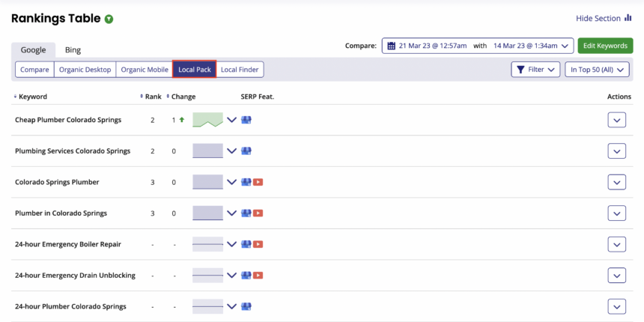Select the Local Finder tab
This screenshot has width=644, height=322.
240,70
